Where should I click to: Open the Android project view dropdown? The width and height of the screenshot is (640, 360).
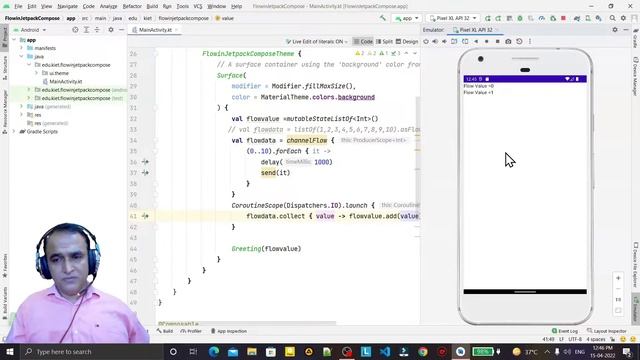coord(30,30)
